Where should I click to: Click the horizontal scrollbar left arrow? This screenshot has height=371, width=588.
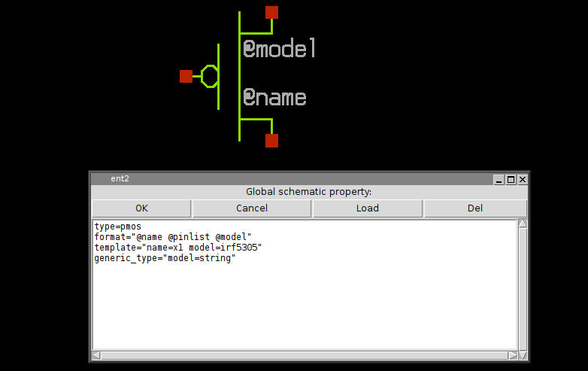pyautogui.click(x=96, y=355)
